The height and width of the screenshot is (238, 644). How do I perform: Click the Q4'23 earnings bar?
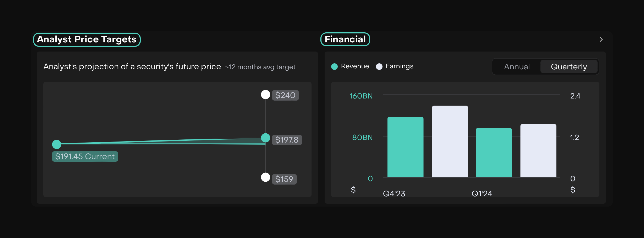450,142
